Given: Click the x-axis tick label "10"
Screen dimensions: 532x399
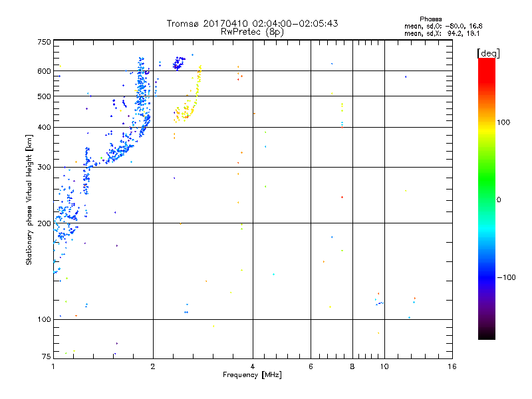Looking at the screenshot, I should coord(384,366).
